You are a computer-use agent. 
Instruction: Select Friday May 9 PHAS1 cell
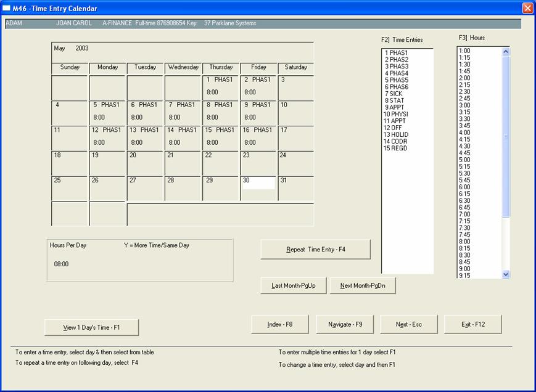click(x=258, y=113)
